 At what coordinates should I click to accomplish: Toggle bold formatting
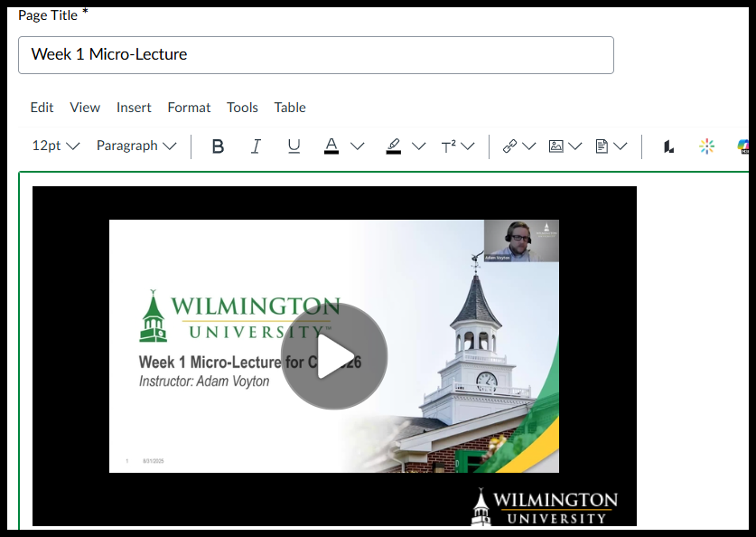click(x=218, y=146)
